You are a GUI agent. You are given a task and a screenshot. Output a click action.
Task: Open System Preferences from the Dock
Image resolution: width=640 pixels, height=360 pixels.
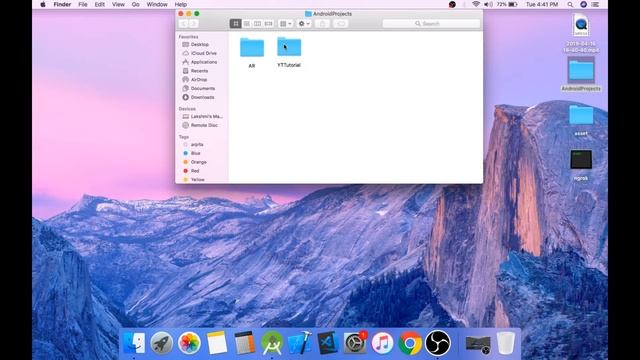(355, 343)
